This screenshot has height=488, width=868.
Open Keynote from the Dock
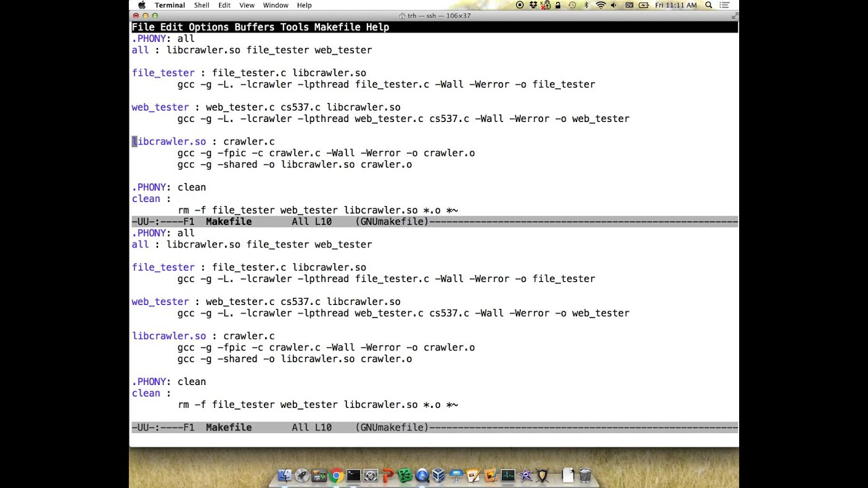[456, 475]
